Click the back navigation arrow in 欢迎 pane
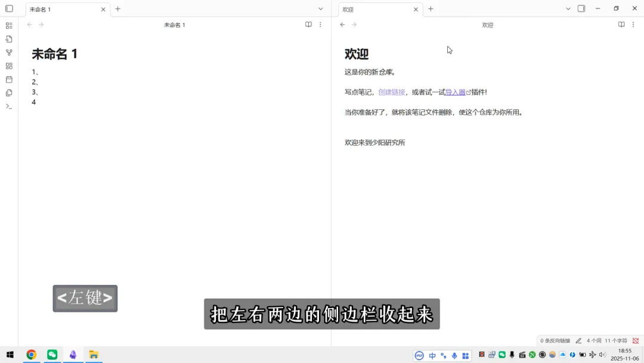 tap(342, 24)
